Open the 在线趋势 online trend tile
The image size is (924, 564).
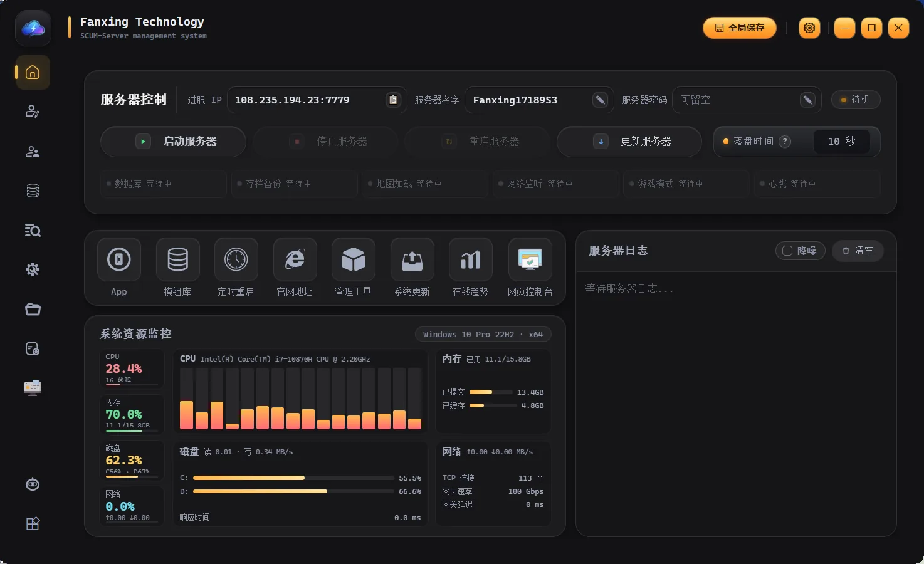pos(471,259)
